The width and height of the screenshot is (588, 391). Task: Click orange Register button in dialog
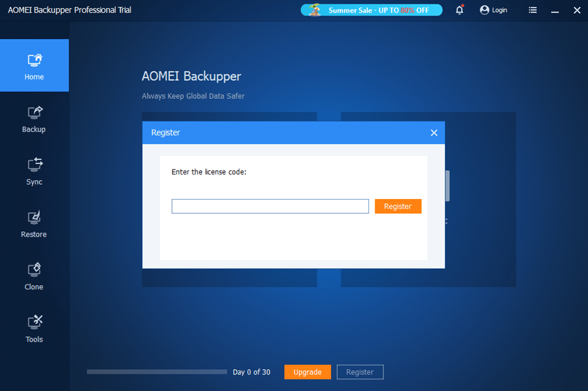pos(398,206)
